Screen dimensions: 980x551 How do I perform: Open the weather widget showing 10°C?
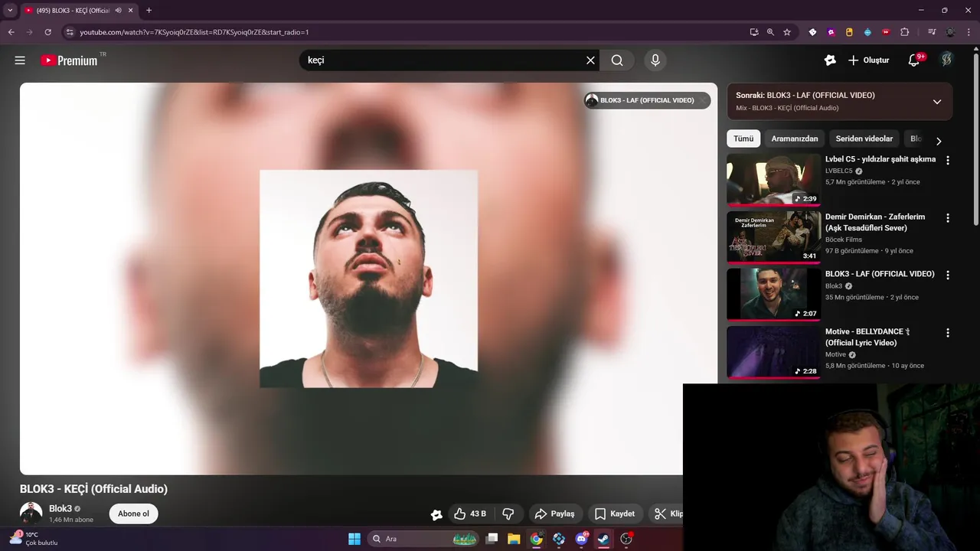[x=34, y=539]
